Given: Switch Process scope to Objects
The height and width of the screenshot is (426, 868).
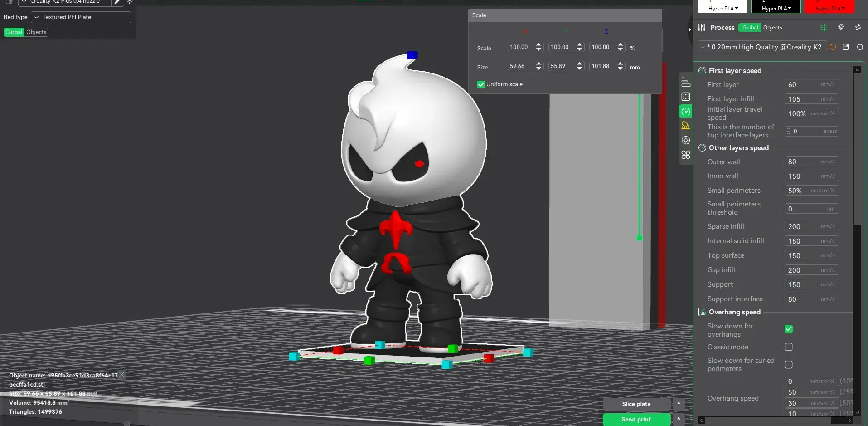Looking at the screenshot, I should pyautogui.click(x=772, y=28).
